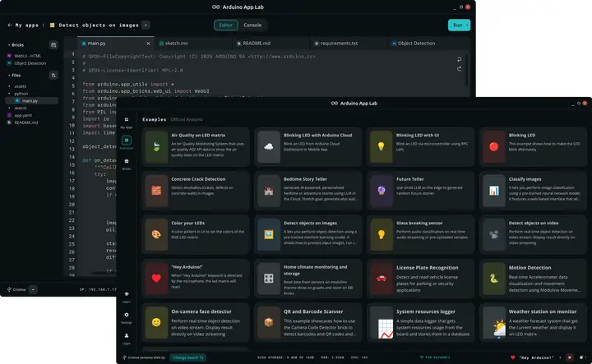The width and height of the screenshot is (592, 364).
Task: Click the Change board button
Action: (188, 357)
